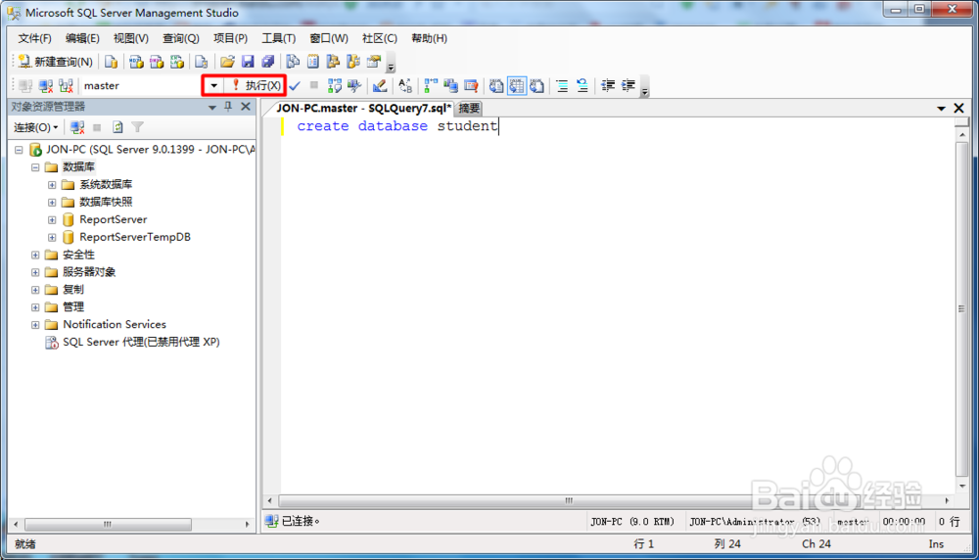This screenshot has height=560, width=979.
Task: Click the Display Estimated Execution Plan icon
Action: point(335,85)
